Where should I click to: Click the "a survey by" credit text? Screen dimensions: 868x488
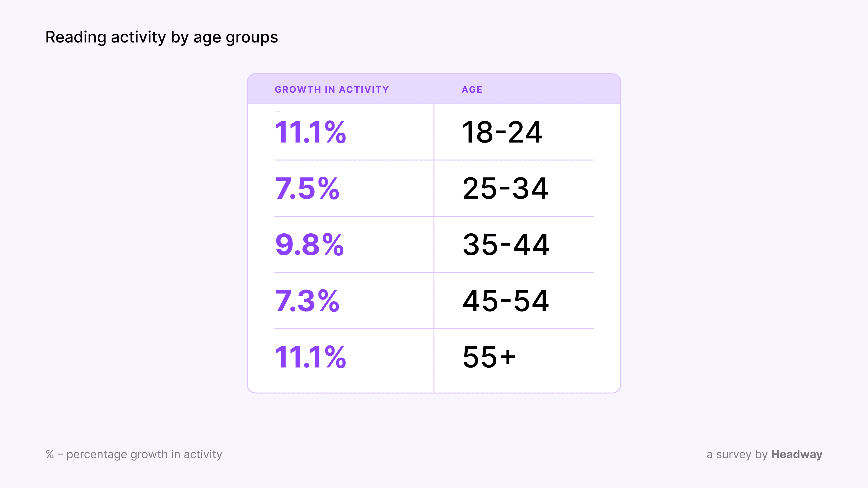point(737,454)
